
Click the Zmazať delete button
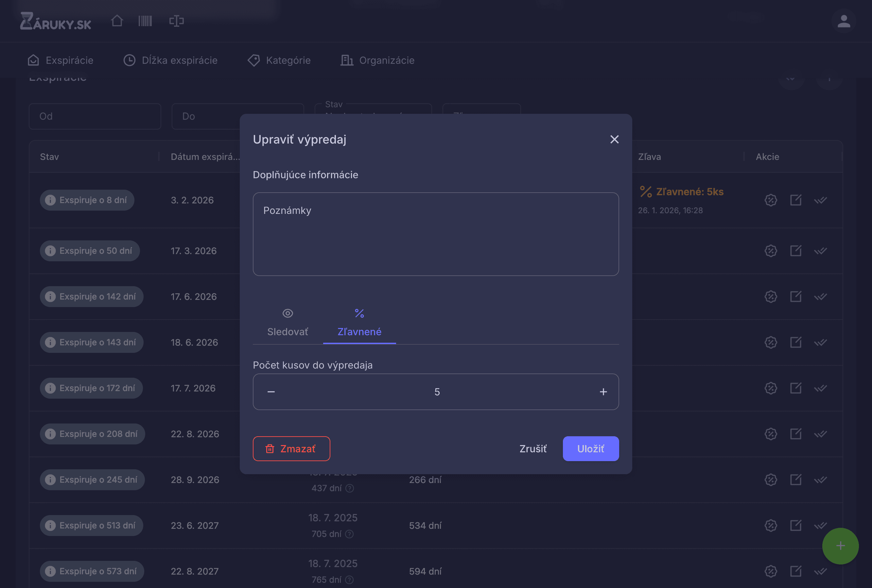tap(291, 449)
